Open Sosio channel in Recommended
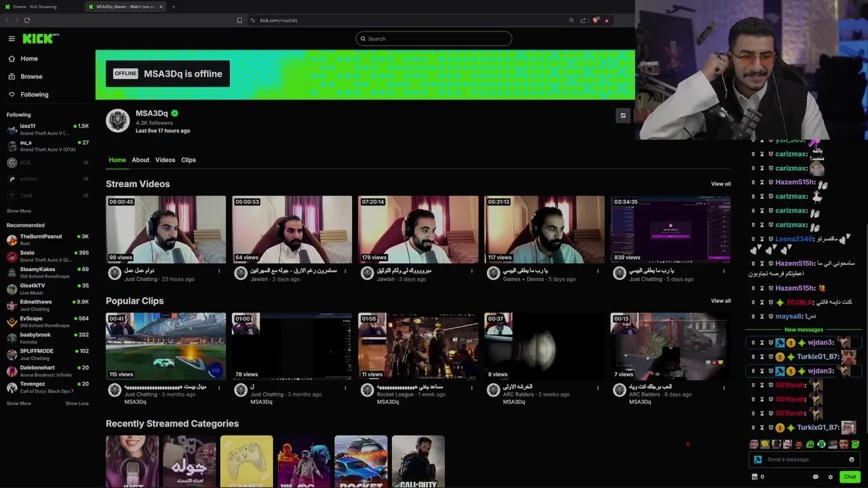Screen dimensions: 868x488 coord(47,256)
